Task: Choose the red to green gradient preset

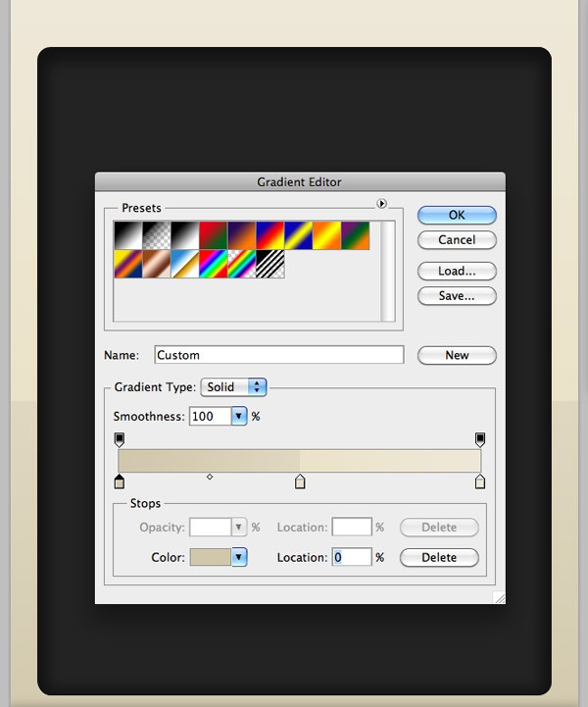Action: (x=214, y=235)
